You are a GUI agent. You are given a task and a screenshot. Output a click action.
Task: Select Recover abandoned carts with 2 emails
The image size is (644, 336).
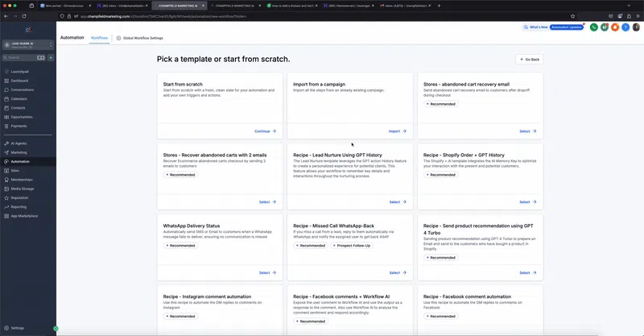[x=267, y=202]
